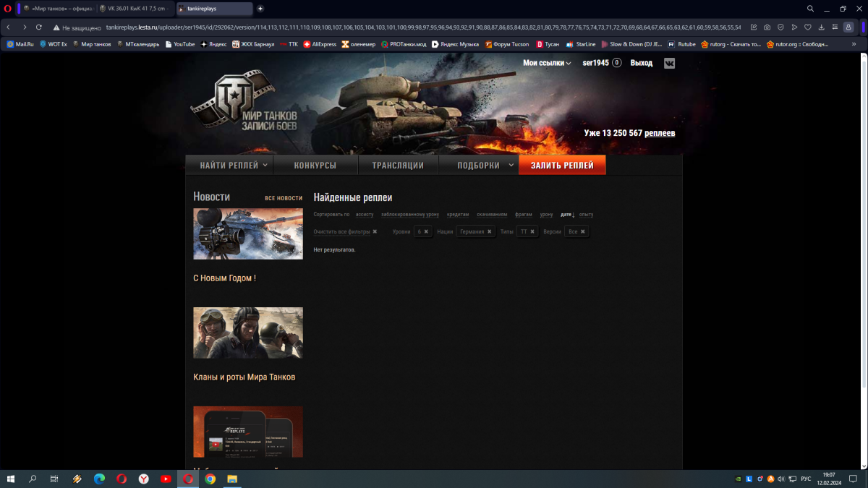Open Windows taskbar search
Image resolution: width=868 pixels, height=488 pixels.
click(x=33, y=479)
